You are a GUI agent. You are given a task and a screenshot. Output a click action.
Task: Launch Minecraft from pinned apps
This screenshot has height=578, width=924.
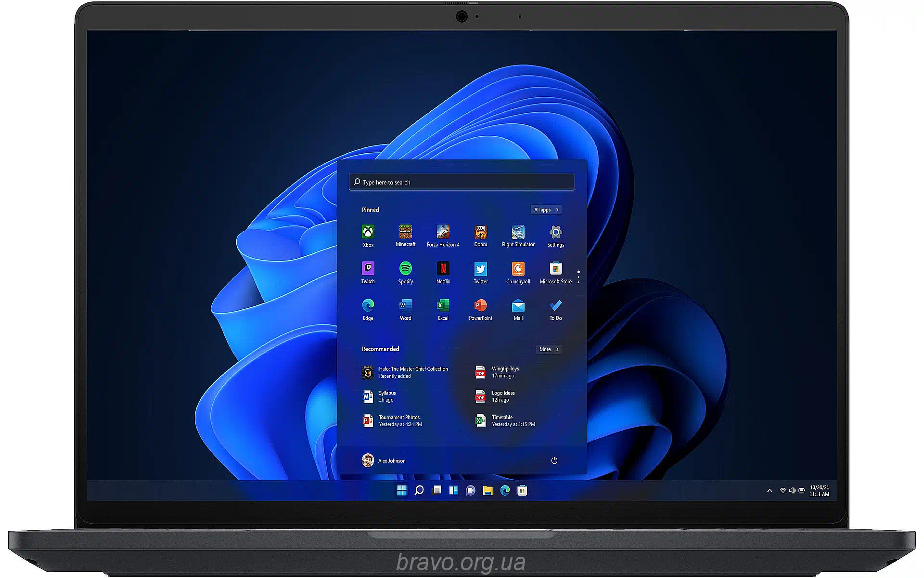point(405,232)
